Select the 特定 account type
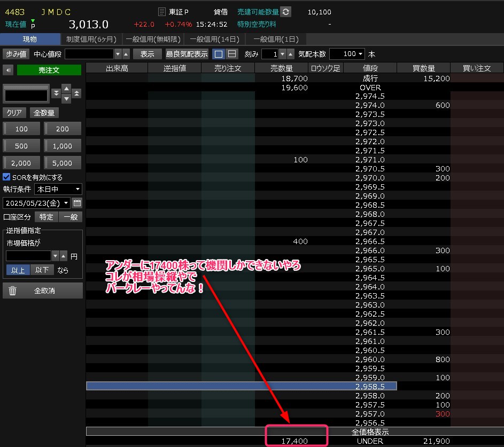Viewport: 504px width, 447px height. tap(46, 217)
